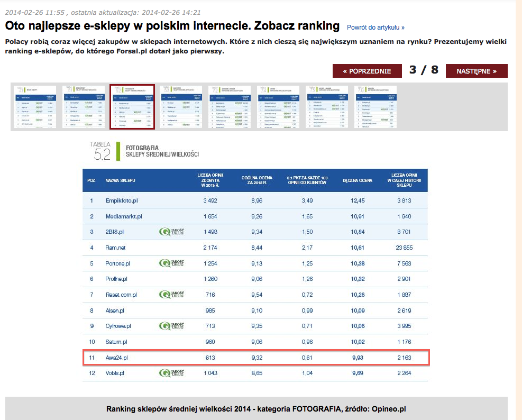522x420 pixels.
Task: Click the article headline Oto najlepsze e-sklepy
Action: [172, 25]
